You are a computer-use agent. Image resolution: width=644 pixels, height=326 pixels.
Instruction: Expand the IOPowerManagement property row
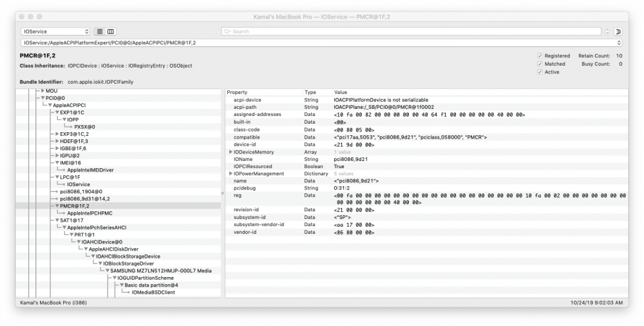pos(231,173)
